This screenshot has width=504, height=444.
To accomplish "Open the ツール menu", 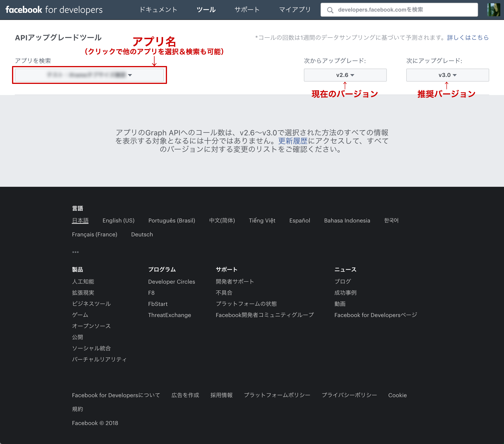I will click(206, 10).
